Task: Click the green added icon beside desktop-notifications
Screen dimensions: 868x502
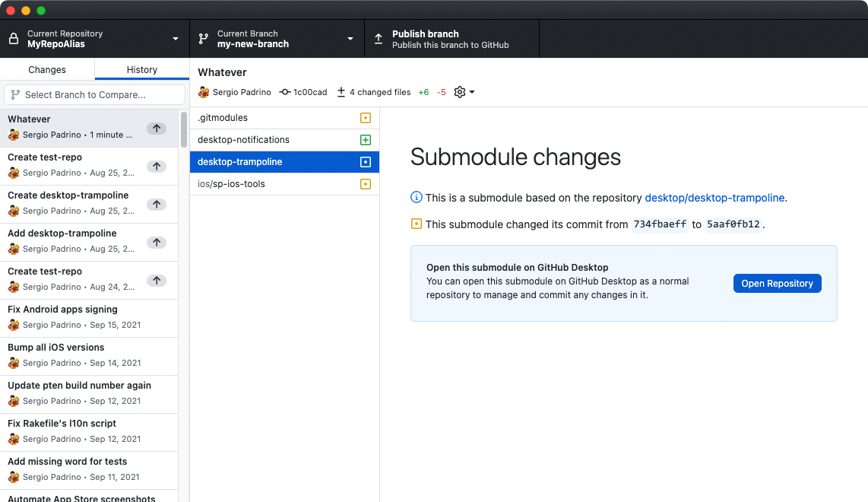Action: point(366,140)
